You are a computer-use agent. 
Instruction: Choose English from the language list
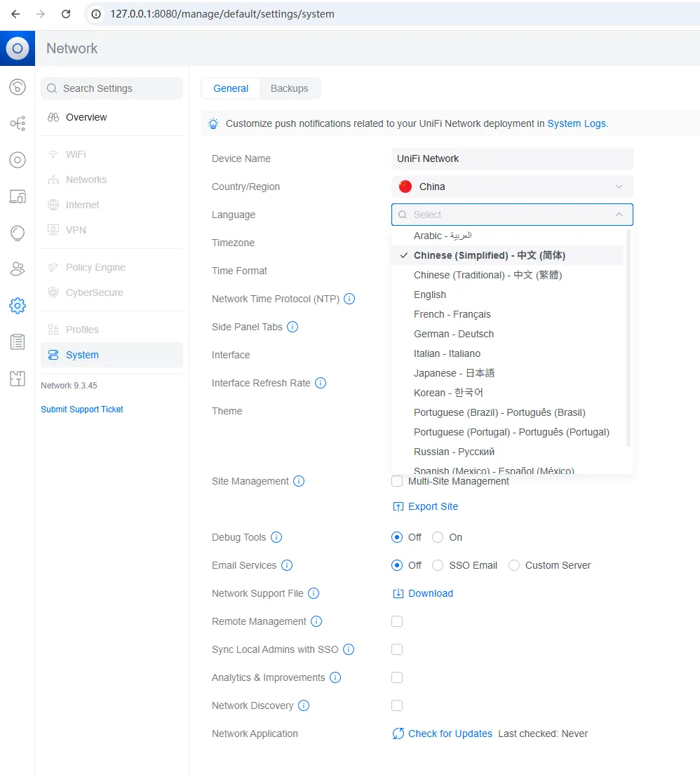(x=507, y=295)
